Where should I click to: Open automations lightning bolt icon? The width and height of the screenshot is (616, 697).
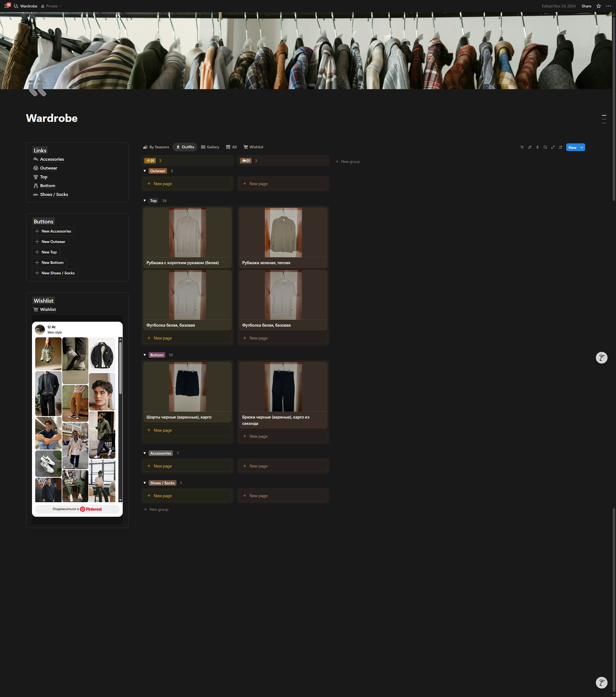point(537,147)
